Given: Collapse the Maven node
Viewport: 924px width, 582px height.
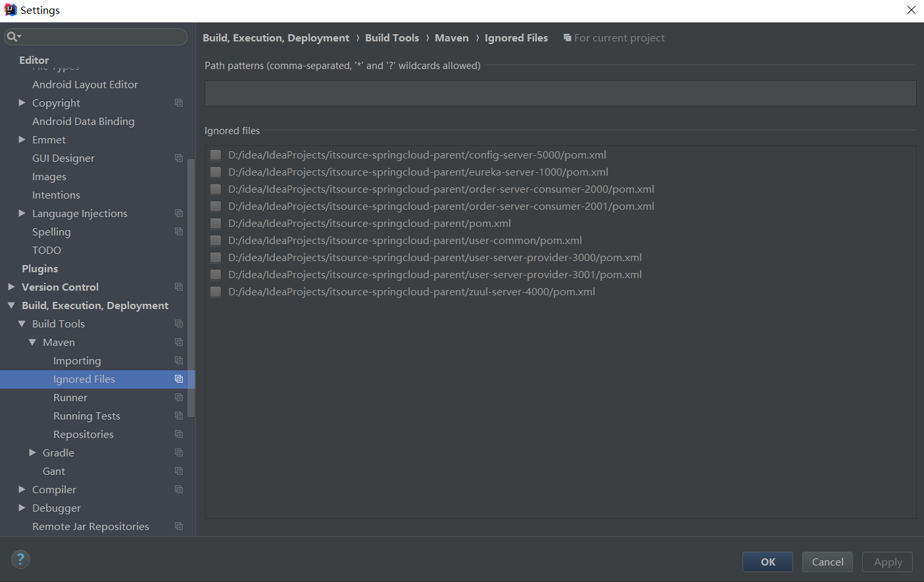Looking at the screenshot, I should point(32,342).
